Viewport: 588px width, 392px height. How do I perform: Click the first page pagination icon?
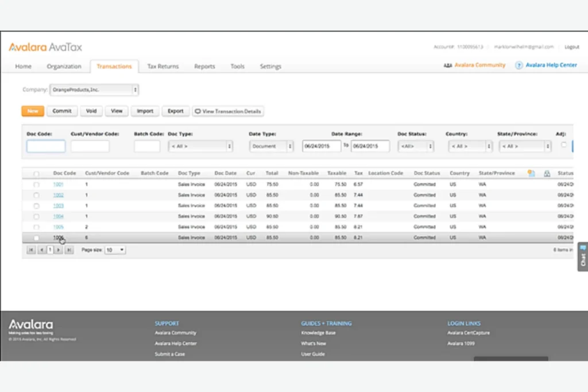pos(31,250)
